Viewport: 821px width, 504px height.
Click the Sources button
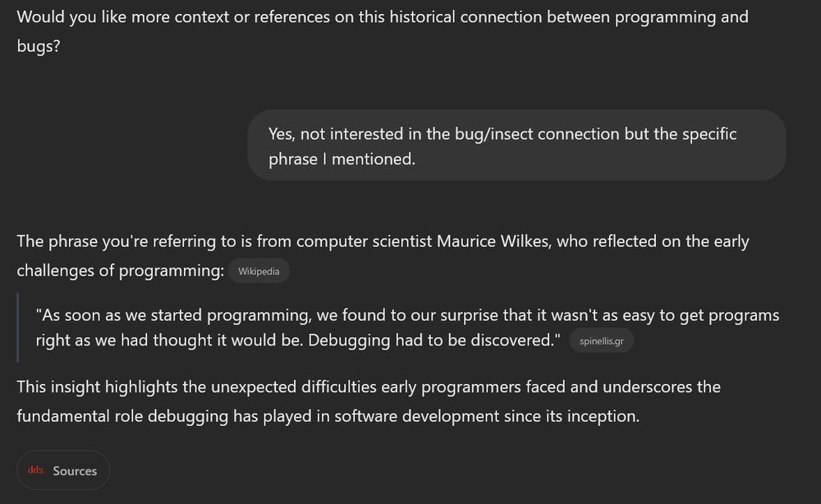(x=63, y=470)
